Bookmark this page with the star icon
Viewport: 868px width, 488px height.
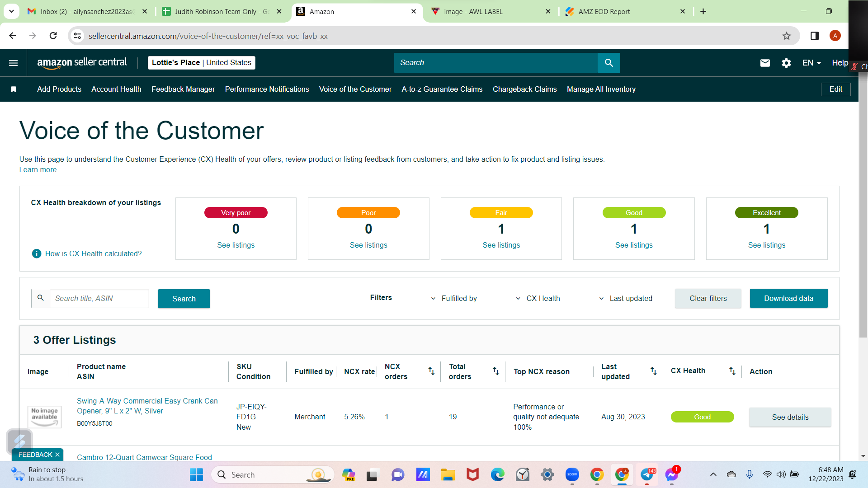click(x=787, y=36)
